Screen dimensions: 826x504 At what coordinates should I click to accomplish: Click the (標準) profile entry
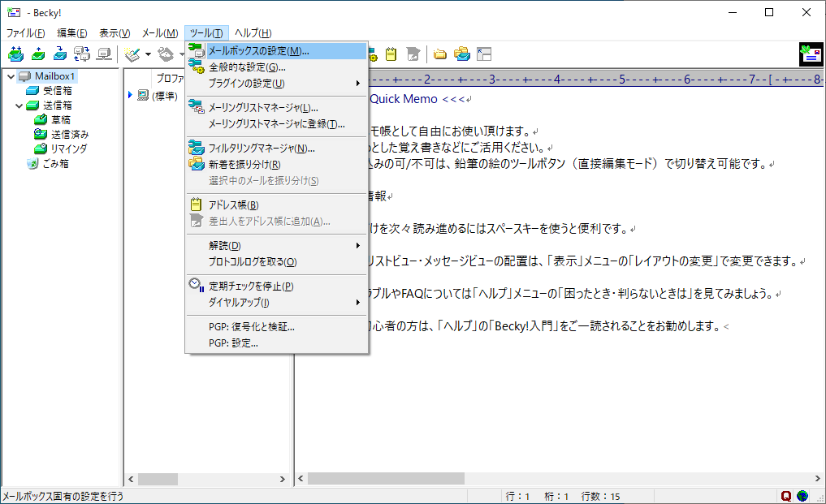[166, 96]
